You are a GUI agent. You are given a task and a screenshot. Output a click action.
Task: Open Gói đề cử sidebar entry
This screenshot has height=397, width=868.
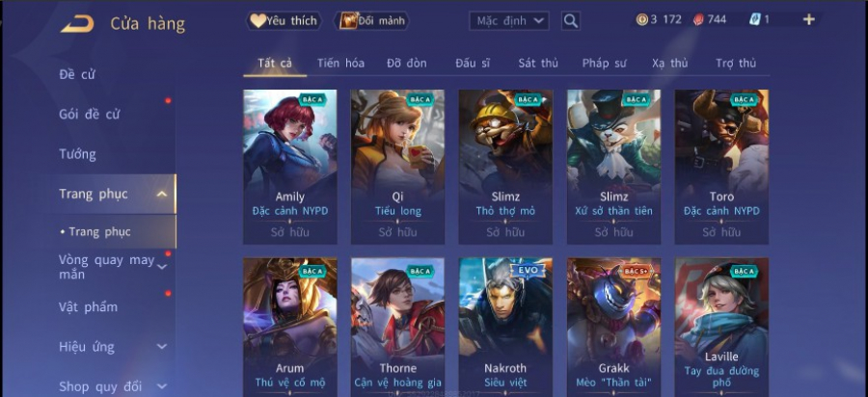click(89, 115)
